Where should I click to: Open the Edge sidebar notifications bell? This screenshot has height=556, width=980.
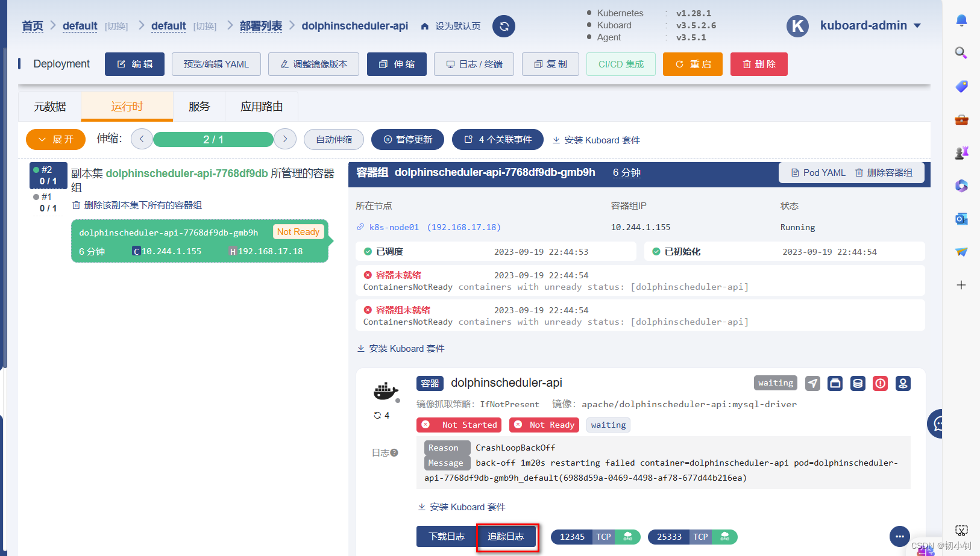coord(961,20)
